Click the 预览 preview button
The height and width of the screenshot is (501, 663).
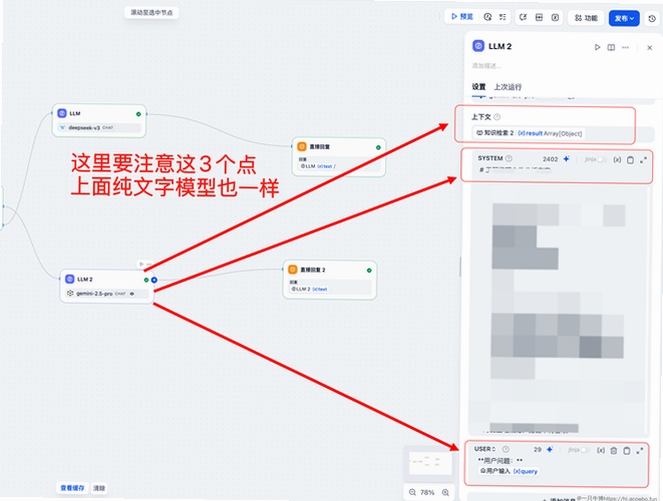(x=462, y=17)
